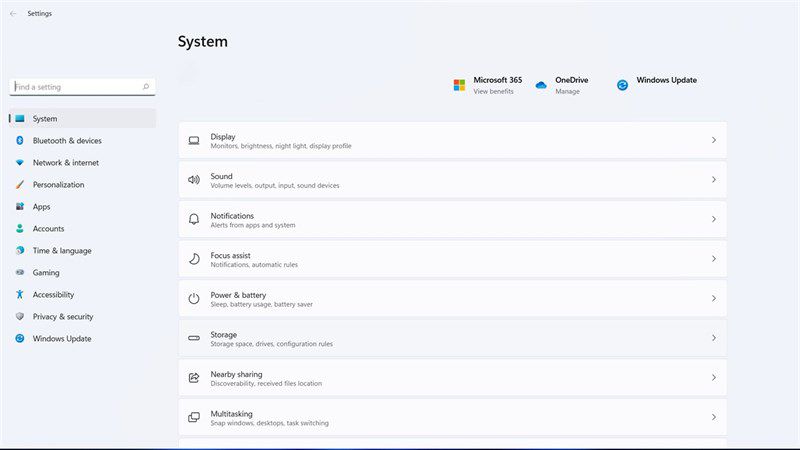800x450 pixels.
Task: Click Manage under OneDrive
Action: coord(567,91)
